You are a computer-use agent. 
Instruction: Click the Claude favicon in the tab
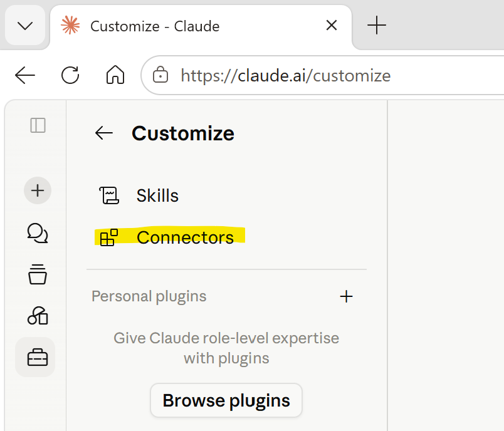(x=70, y=25)
